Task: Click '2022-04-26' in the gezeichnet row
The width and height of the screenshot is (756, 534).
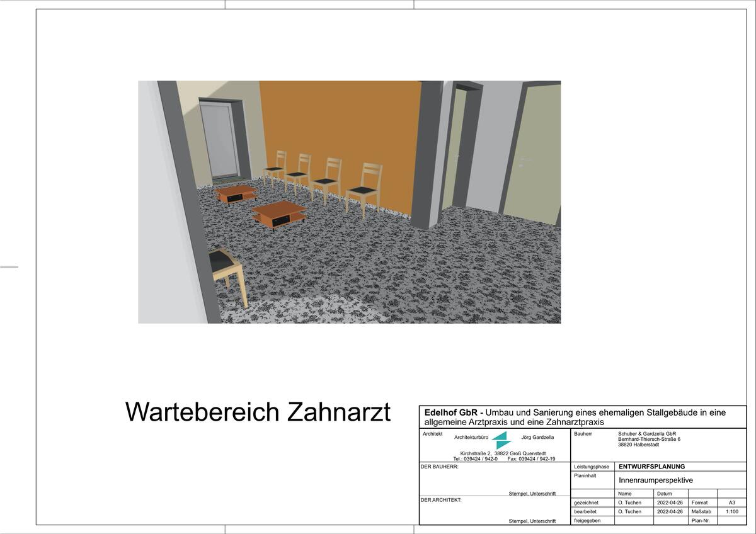Action: (670, 503)
